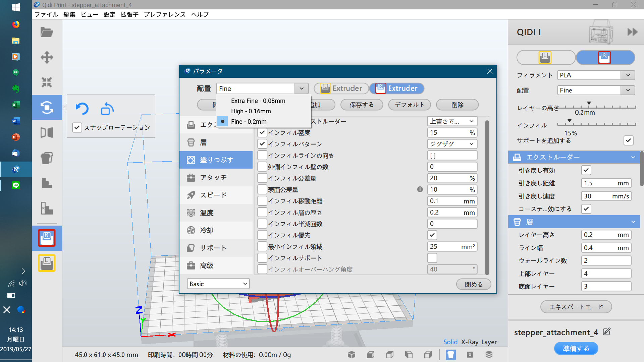Open the プレファレンス menu

164,14
